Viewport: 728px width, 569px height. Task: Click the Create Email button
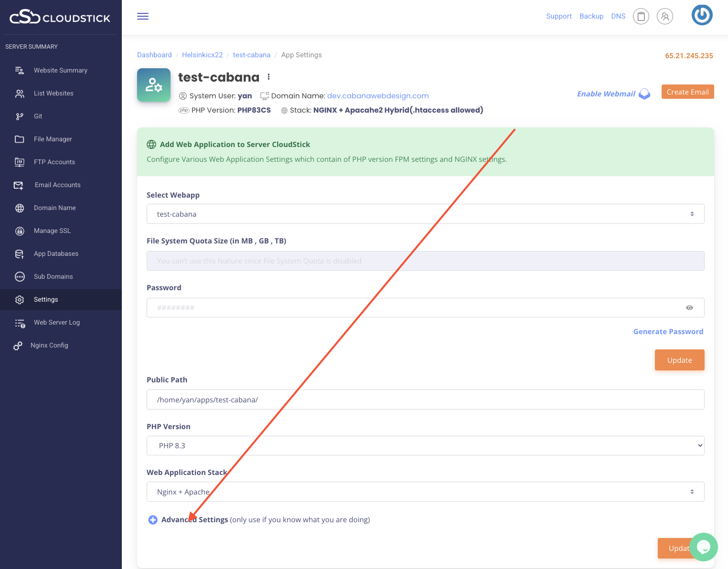tap(687, 92)
